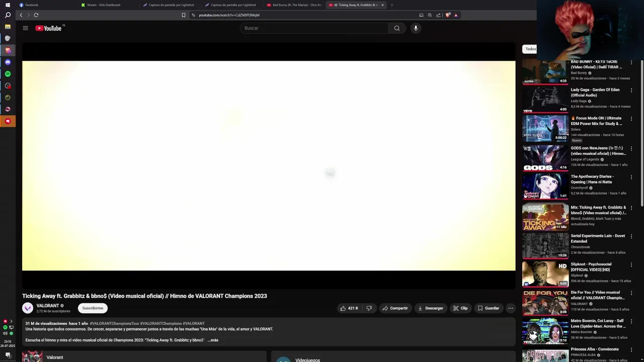This screenshot has width=644, height=362.
Task: Open Valorant game card below description
Action: point(144,356)
